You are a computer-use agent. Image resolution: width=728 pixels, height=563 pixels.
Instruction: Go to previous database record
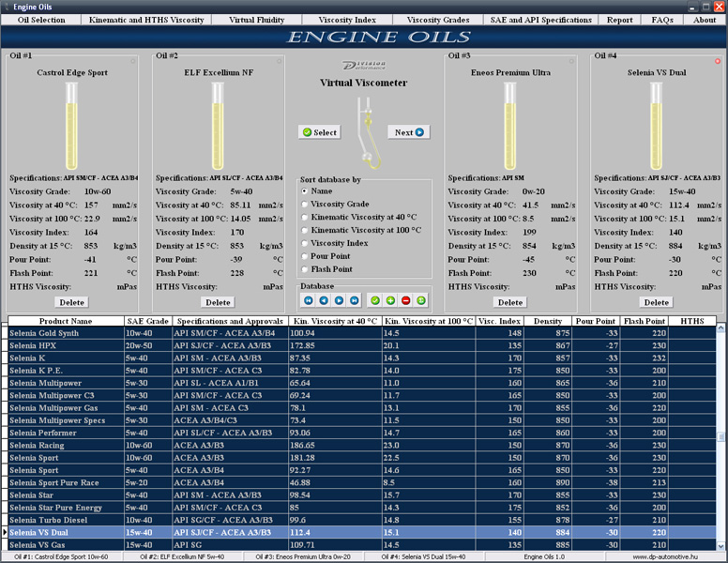coord(324,300)
